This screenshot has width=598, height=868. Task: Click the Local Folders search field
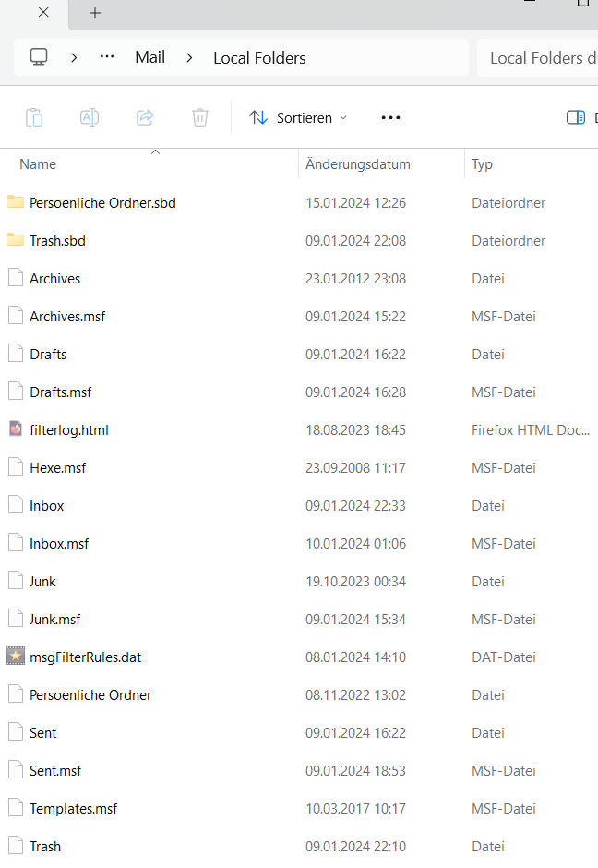(540, 57)
